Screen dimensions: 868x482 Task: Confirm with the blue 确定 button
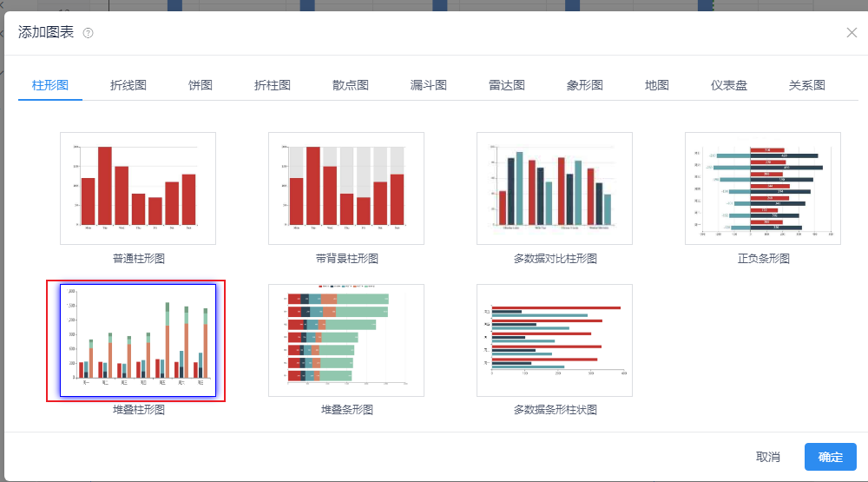(x=831, y=457)
